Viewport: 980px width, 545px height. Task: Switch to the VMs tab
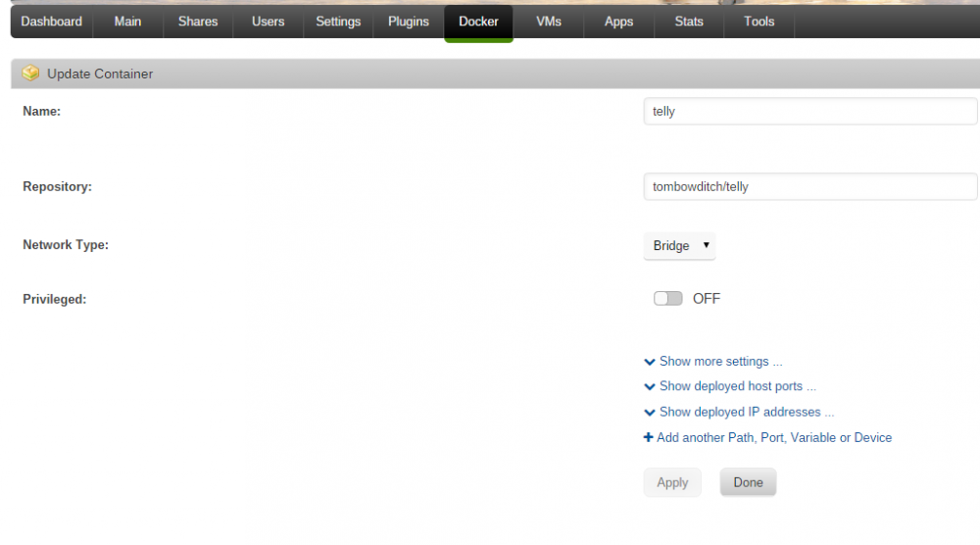click(x=549, y=22)
